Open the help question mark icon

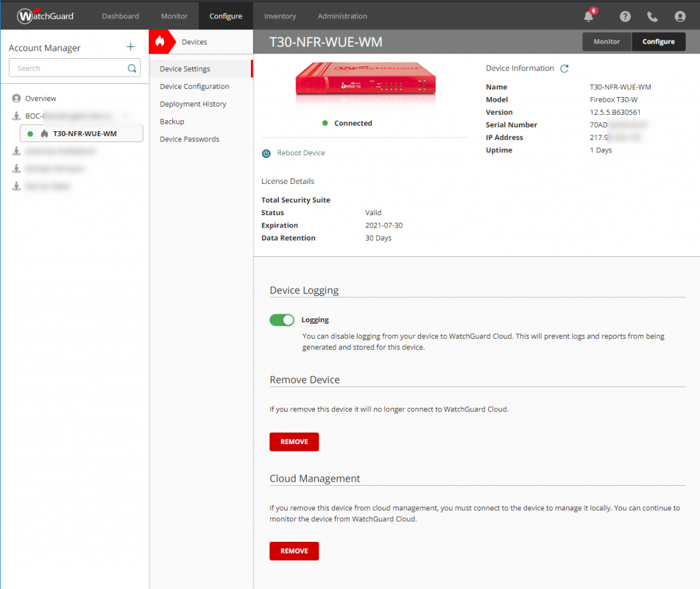(x=625, y=16)
